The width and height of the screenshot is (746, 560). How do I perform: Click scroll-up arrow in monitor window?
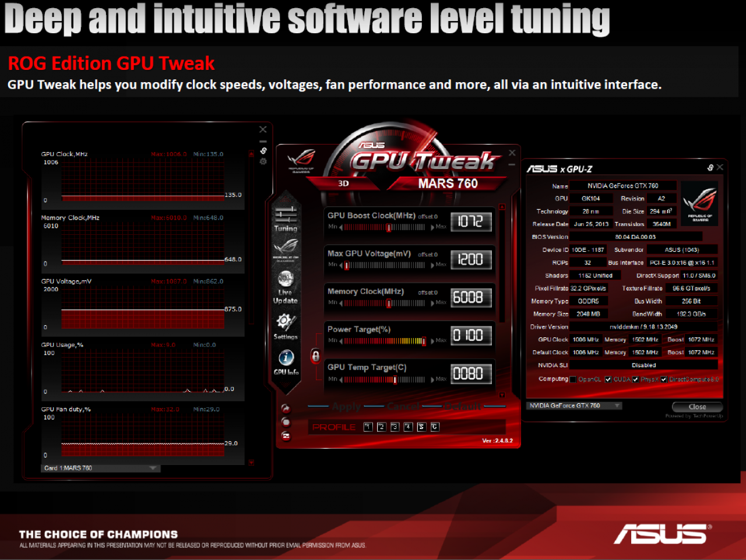pos(251,154)
